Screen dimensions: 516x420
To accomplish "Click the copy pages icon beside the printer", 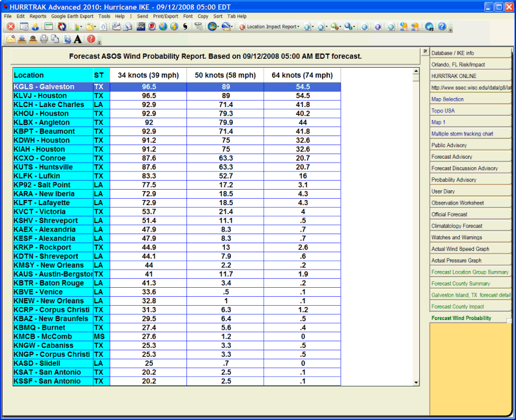I will [55, 39].
